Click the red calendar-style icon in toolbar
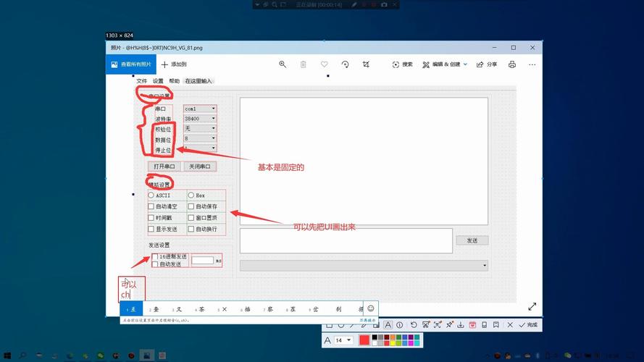This screenshot has width=644, height=362. [x=472, y=325]
